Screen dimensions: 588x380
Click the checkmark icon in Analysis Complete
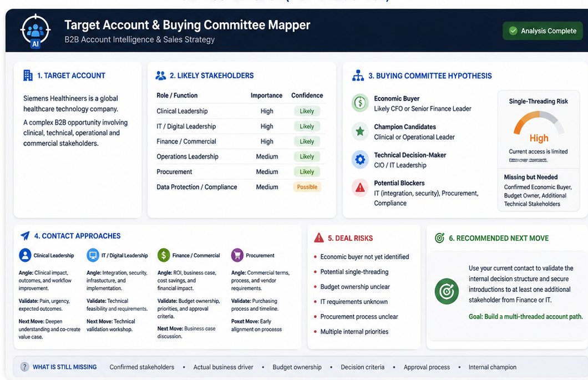pos(513,31)
